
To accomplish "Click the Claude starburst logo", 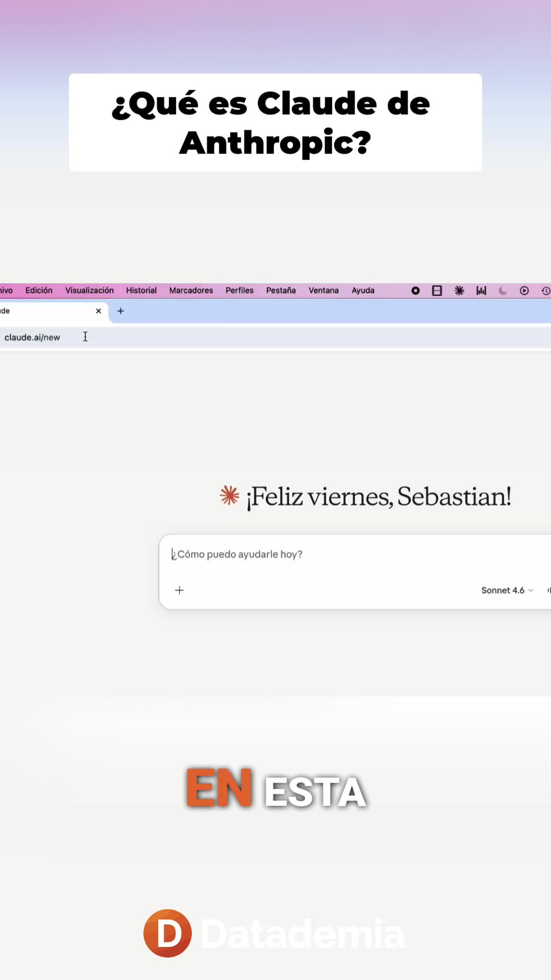I will coord(230,495).
